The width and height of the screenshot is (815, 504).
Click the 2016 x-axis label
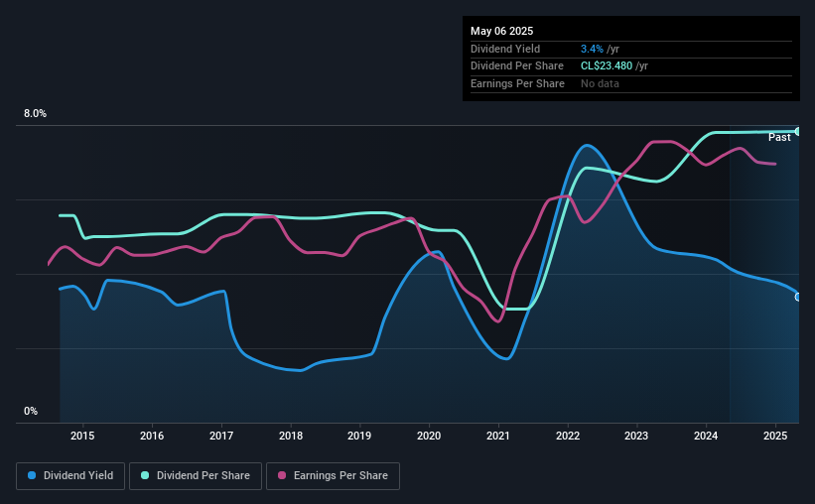click(152, 436)
